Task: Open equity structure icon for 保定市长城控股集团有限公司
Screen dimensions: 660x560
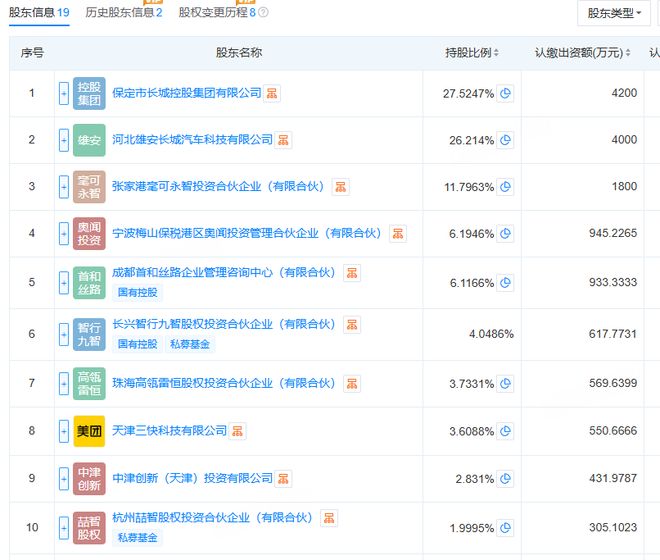Action: pos(272,93)
